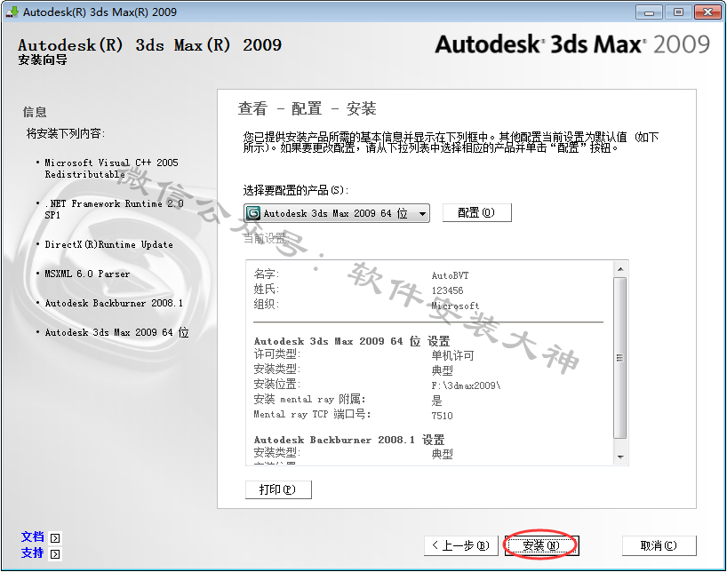Screen dimensions: 727x588
Task: Open the 支持 arrow icon
Action: (x=55, y=553)
